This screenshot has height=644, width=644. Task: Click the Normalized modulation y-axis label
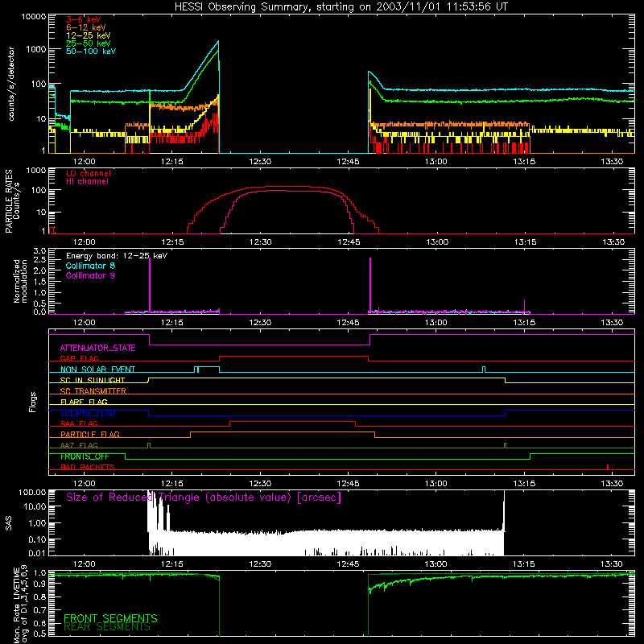(20, 281)
